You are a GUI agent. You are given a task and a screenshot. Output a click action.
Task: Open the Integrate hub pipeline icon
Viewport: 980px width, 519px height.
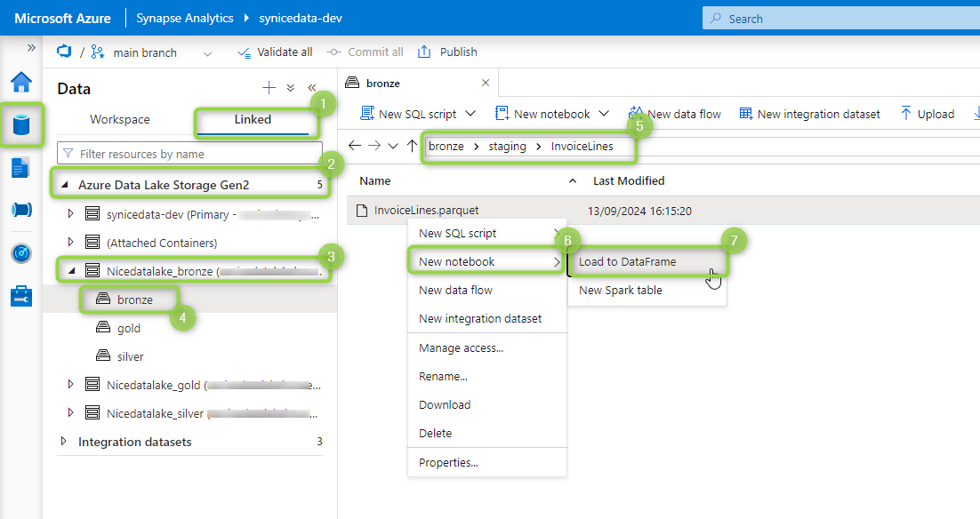click(x=21, y=210)
